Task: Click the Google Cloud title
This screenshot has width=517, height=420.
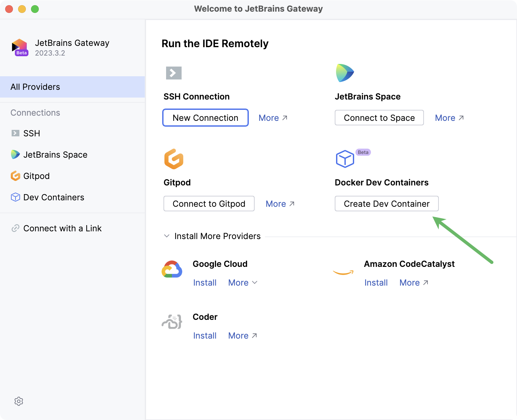Action: click(220, 264)
